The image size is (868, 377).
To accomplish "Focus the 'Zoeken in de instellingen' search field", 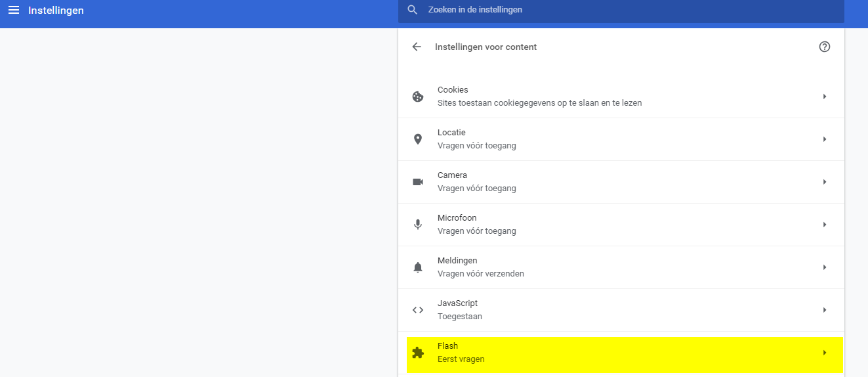I will click(621, 10).
